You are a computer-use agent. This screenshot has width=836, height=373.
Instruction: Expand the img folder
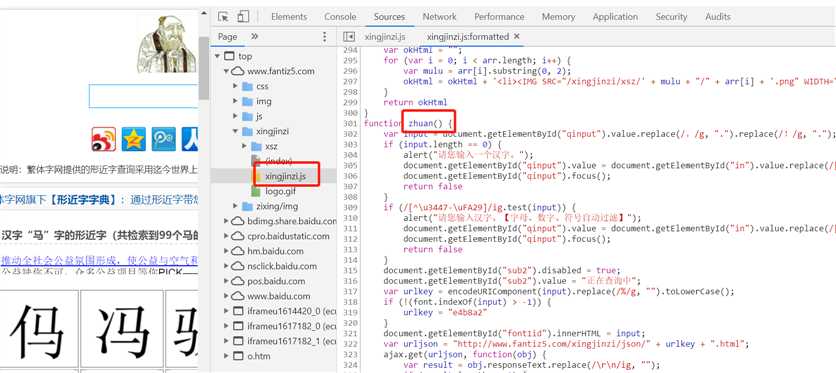click(x=235, y=101)
